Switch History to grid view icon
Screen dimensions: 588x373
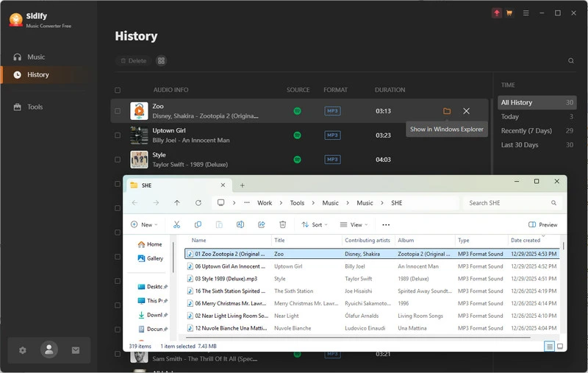(161, 61)
